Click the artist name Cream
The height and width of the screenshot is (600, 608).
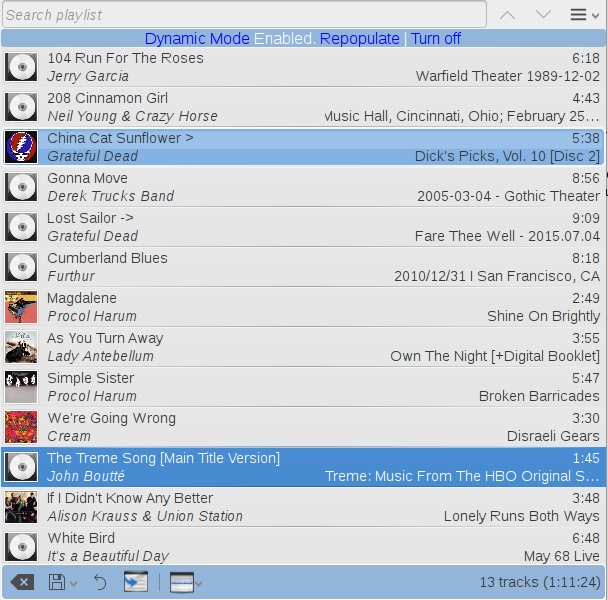tap(69, 436)
